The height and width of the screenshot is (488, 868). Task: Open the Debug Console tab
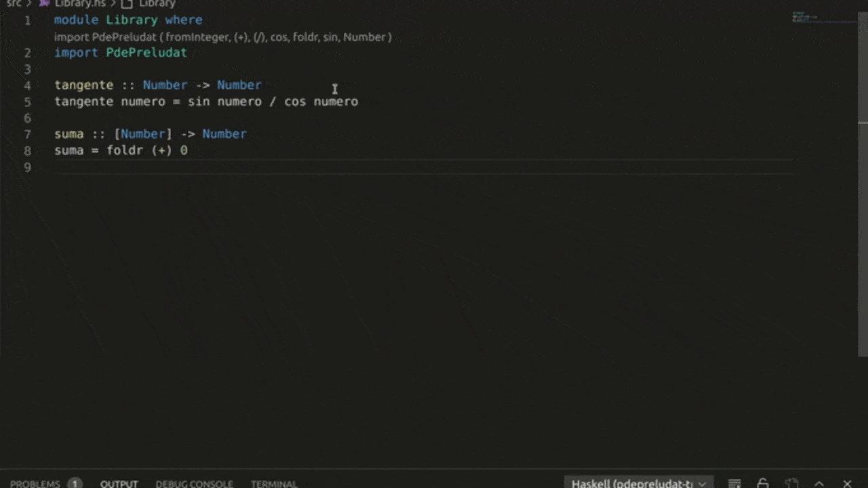[x=194, y=483]
